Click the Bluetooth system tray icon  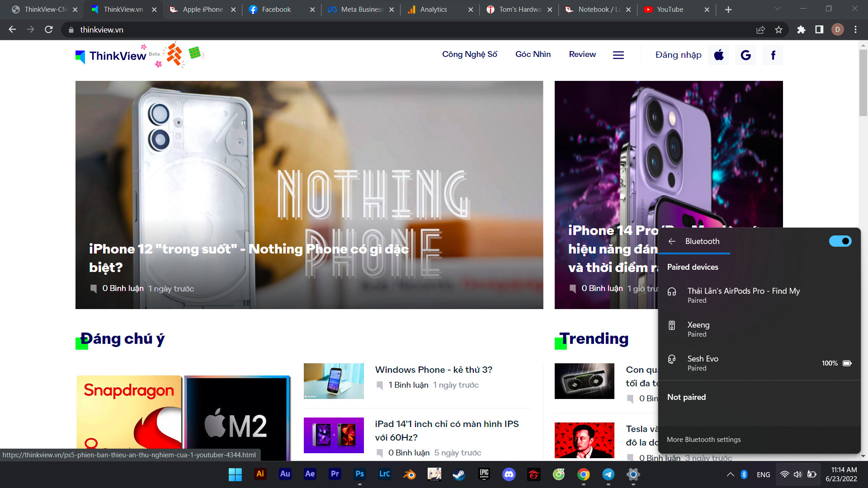[744, 474]
